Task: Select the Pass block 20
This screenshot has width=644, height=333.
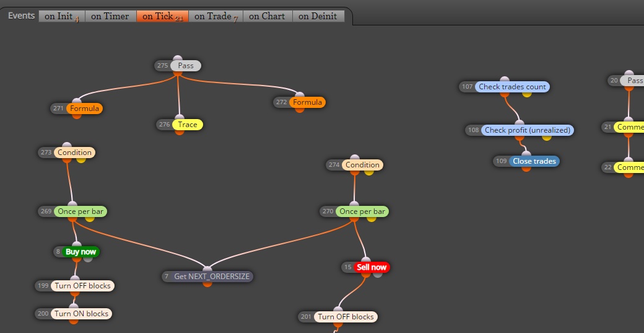Action: click(633, 81)
